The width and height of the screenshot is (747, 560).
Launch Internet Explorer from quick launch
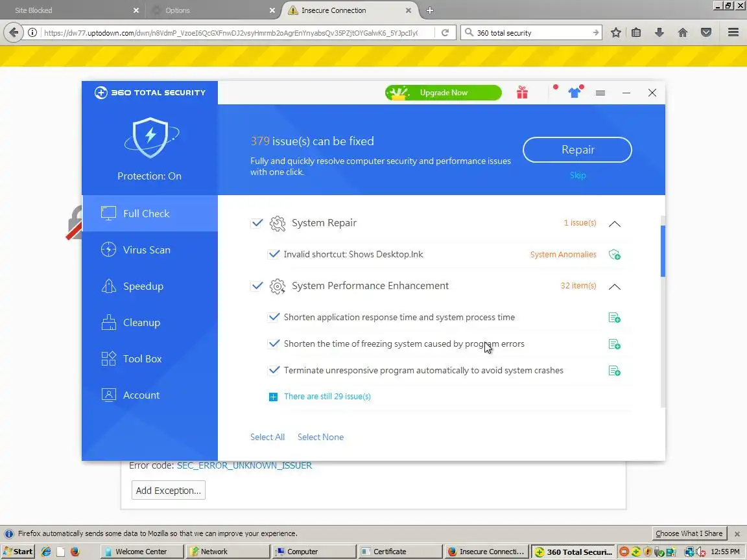pos(46,552)
